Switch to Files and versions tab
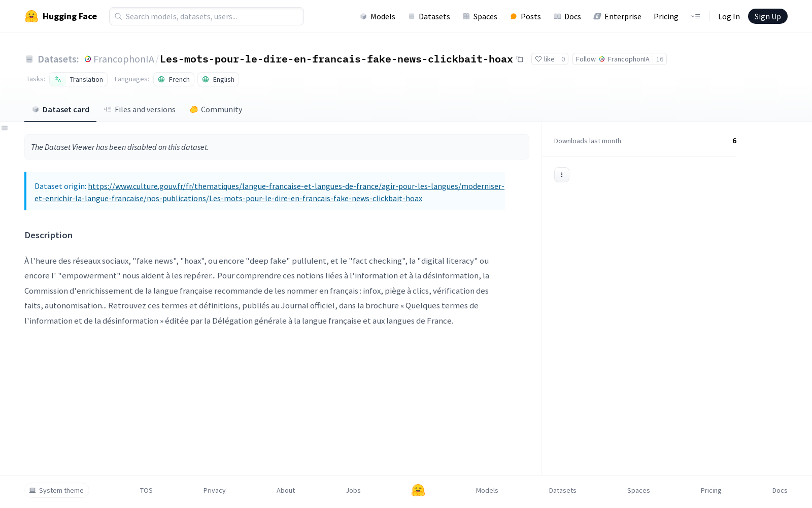Viewport: 812px width, 508px height. tap(140, 109)
